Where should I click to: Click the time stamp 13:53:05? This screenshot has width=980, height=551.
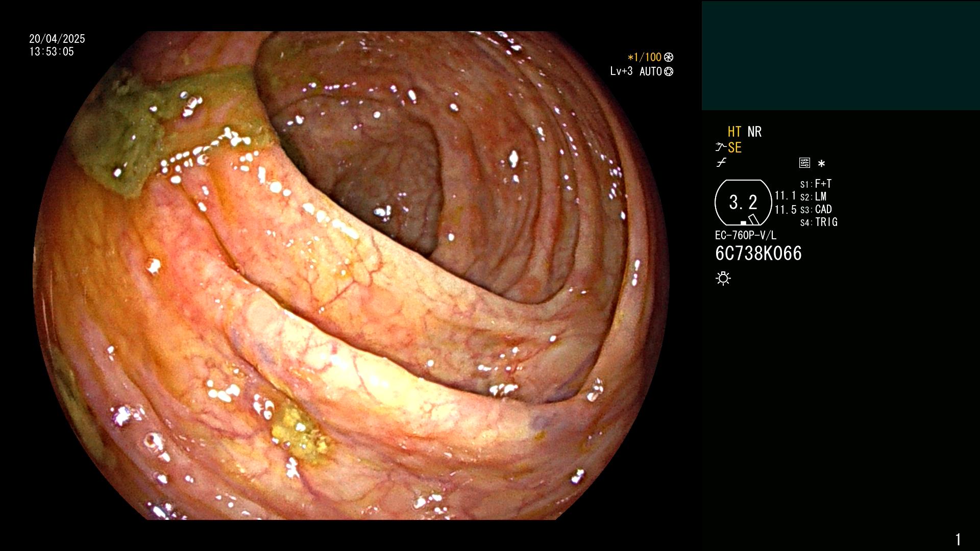point(52,52)
